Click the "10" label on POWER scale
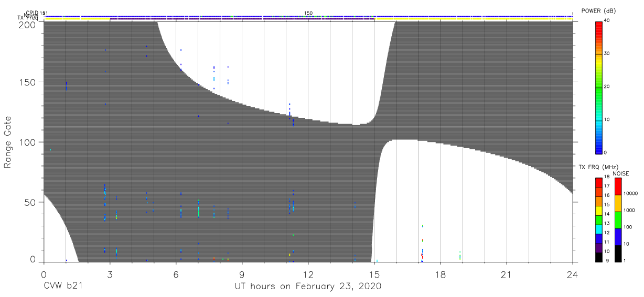This screenshot has width=644, height=297. (607, 119)
